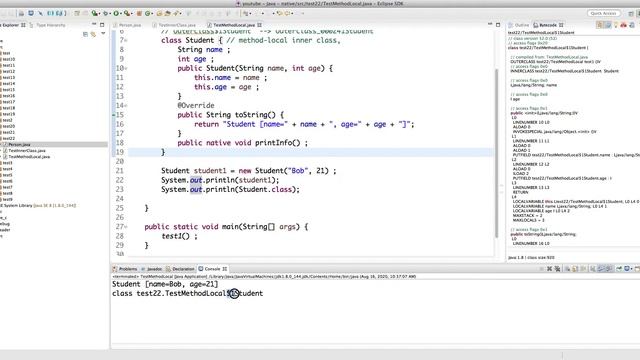
Task: Select the Console tab
Action: (212, 269)
